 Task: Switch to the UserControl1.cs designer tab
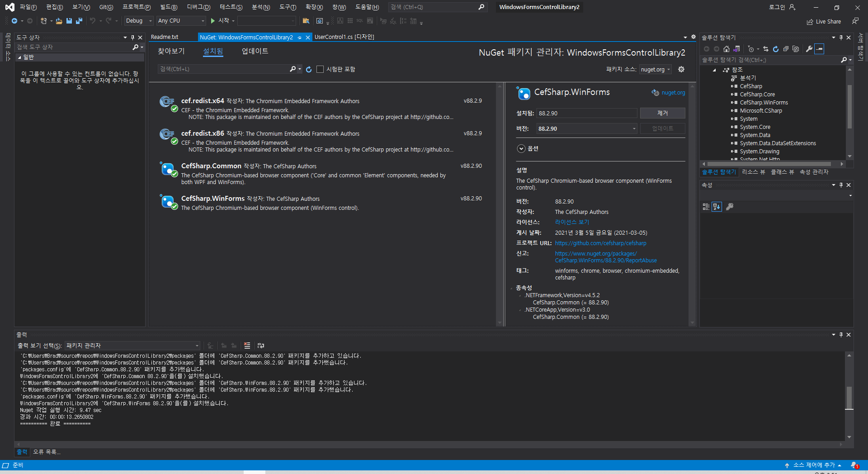tap(344, 37)
